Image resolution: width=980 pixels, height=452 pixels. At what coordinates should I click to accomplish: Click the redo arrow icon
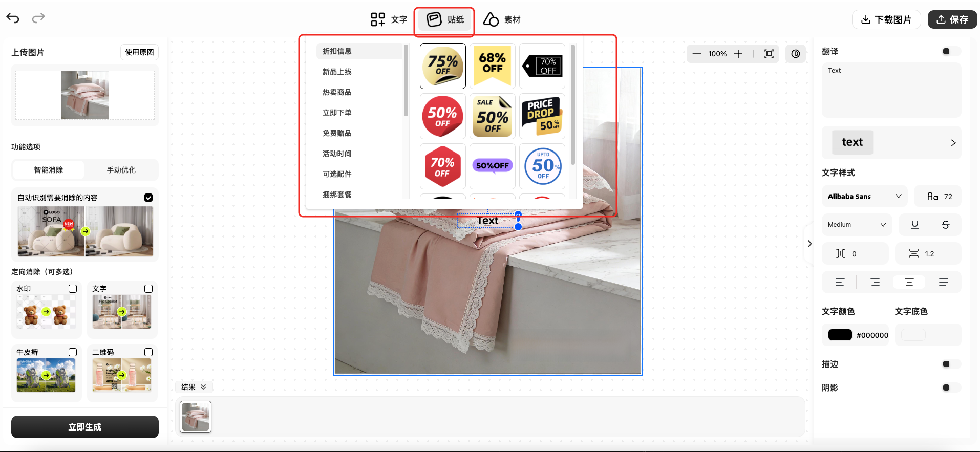point(38,18)
